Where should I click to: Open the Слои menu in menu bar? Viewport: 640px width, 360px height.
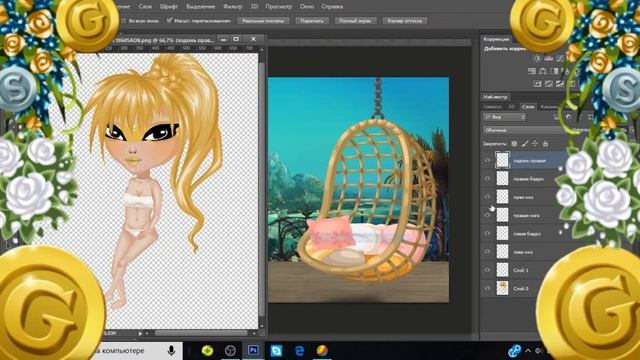click(145, 7)
